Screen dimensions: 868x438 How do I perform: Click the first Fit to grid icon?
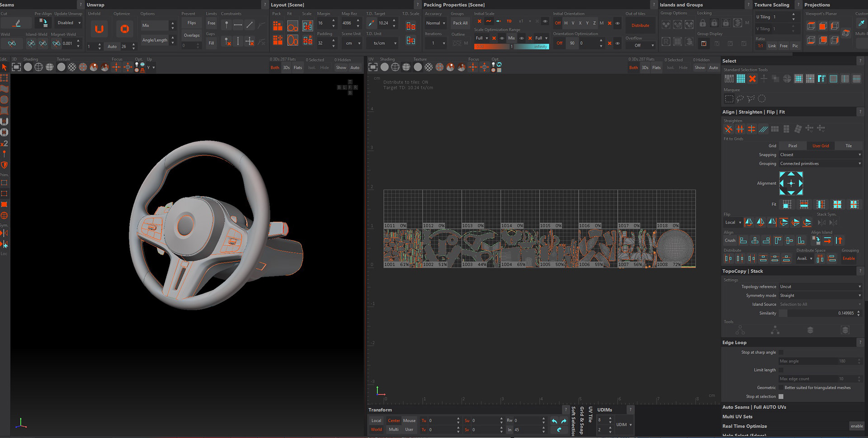point(787,204)
